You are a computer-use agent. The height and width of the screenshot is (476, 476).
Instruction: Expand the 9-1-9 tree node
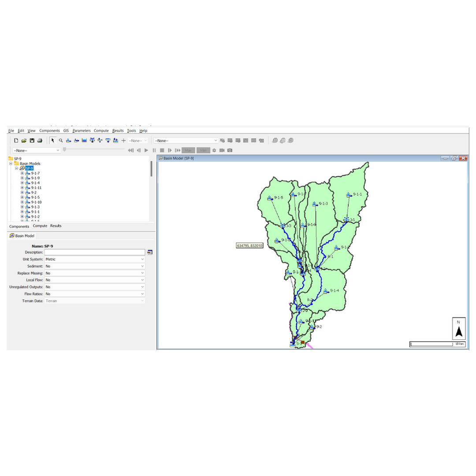(x=22, y=178)
